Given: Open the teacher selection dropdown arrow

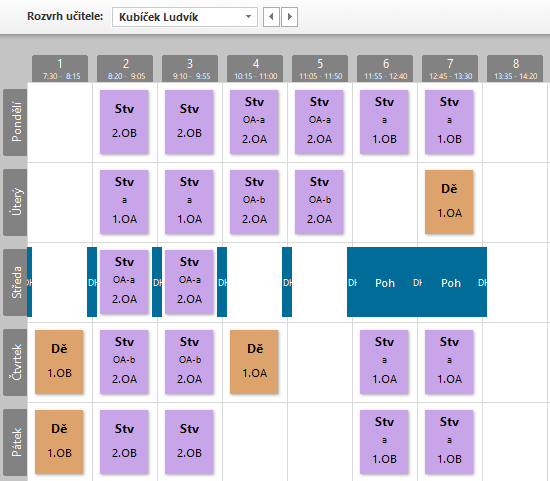Looking at the screenshot, I should point(248,17).
